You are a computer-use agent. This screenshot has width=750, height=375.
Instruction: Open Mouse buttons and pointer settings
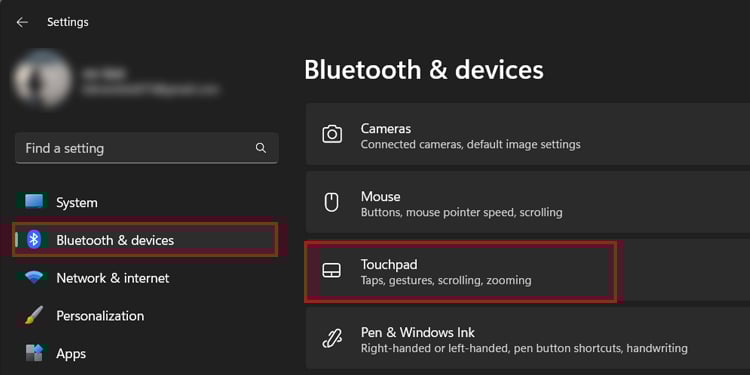pyautogui.click(x=528, y=202)
